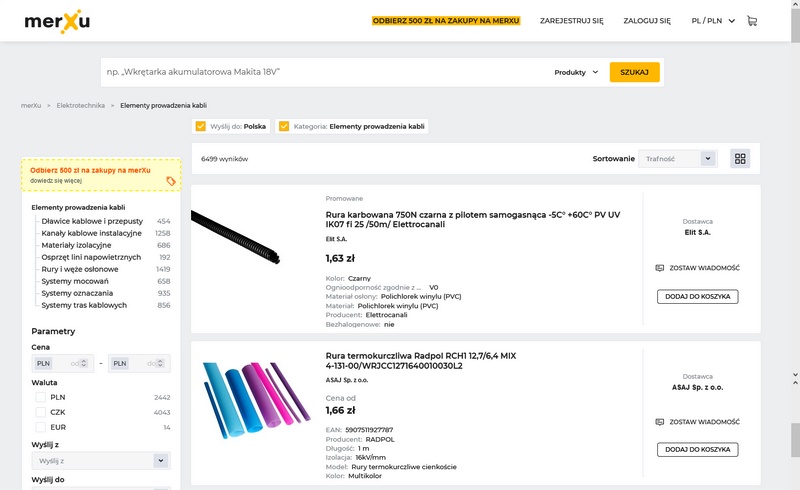Select Kanały kablowe instalacyjne category
The height and width of the screenshot is (490, 800).
click(91, 233)
